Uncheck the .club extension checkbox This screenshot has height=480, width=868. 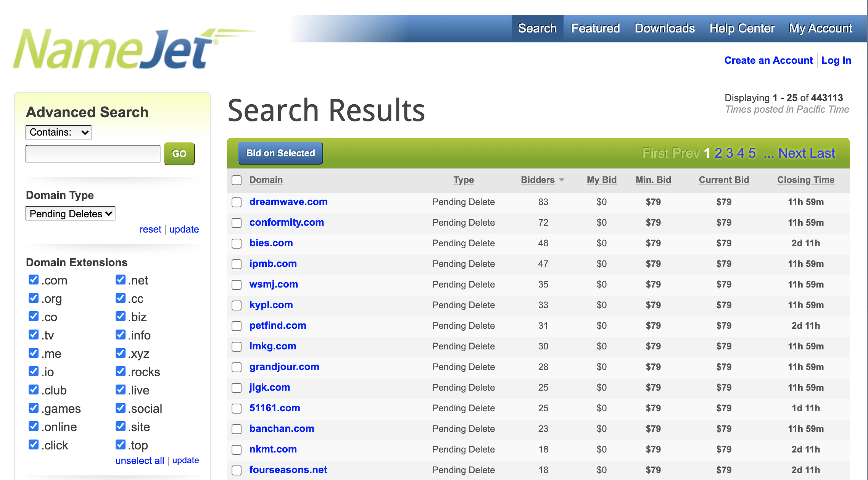coord(34,389)
